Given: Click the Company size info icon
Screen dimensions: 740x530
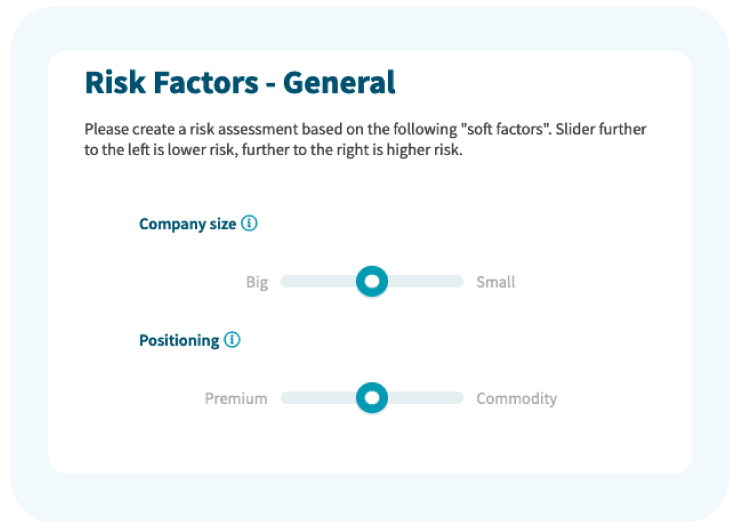Looking at the screenshot, I should [250, 224].
